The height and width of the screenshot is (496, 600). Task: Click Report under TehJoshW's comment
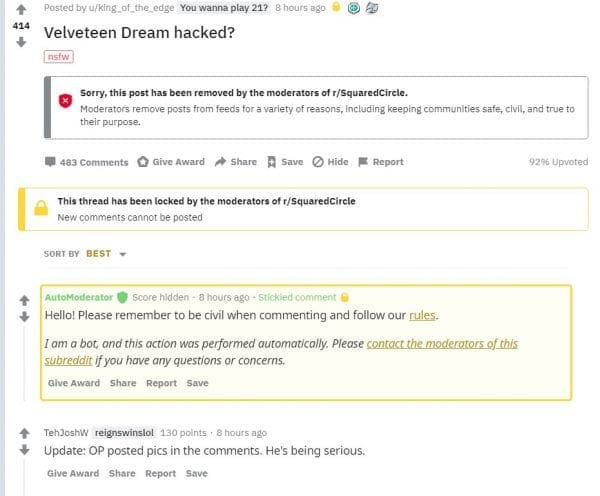[161, 473]
